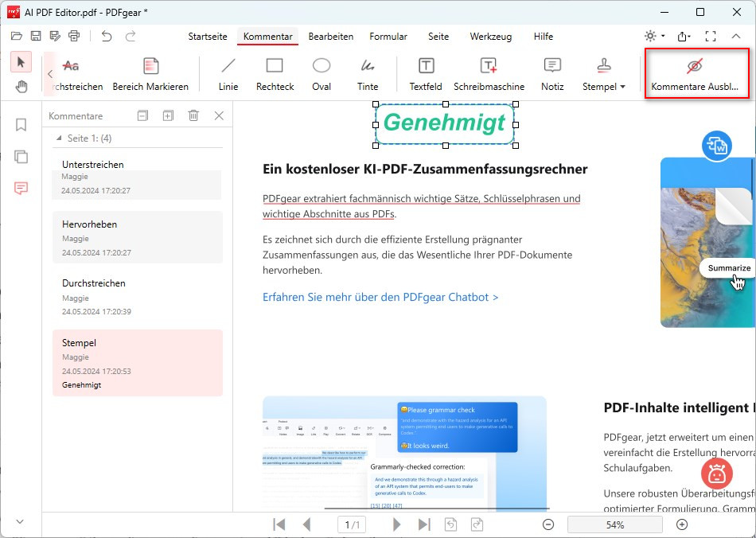Rotate the page counterclockwise
Screen dimensions: 756x538
pos(450,524)
